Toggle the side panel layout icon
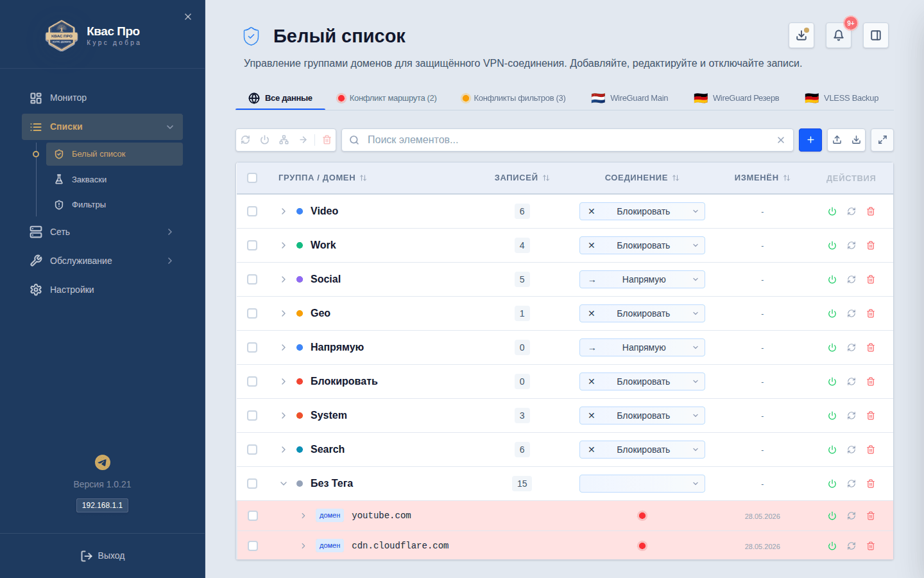Screen dimensions: 924x578 [876, 35]
